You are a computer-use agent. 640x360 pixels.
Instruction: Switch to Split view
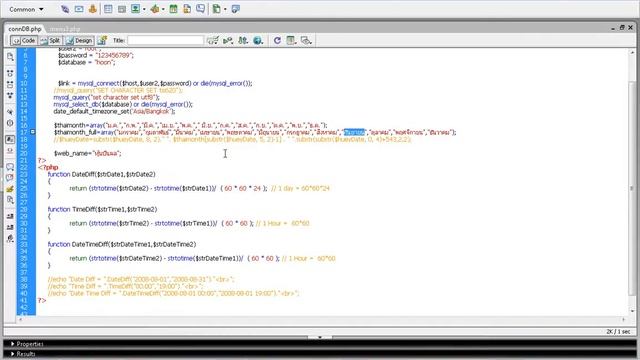click(51, 40)
